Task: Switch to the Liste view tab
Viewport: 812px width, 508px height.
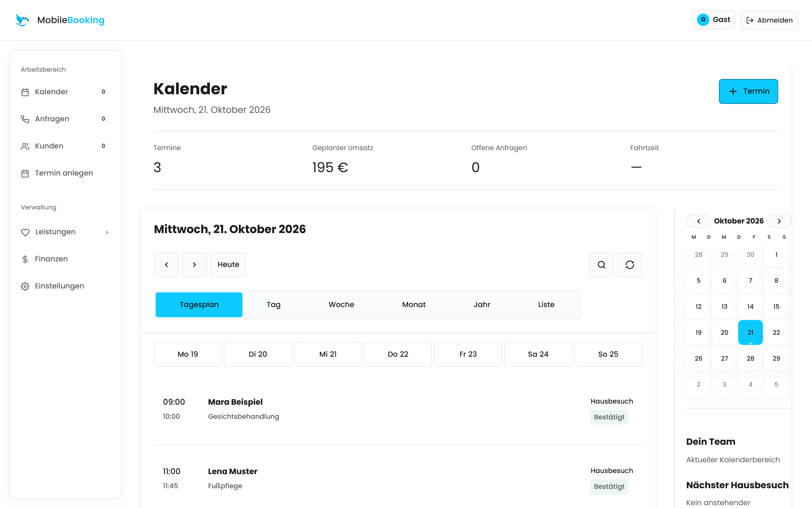Action: tap(546, 305)
